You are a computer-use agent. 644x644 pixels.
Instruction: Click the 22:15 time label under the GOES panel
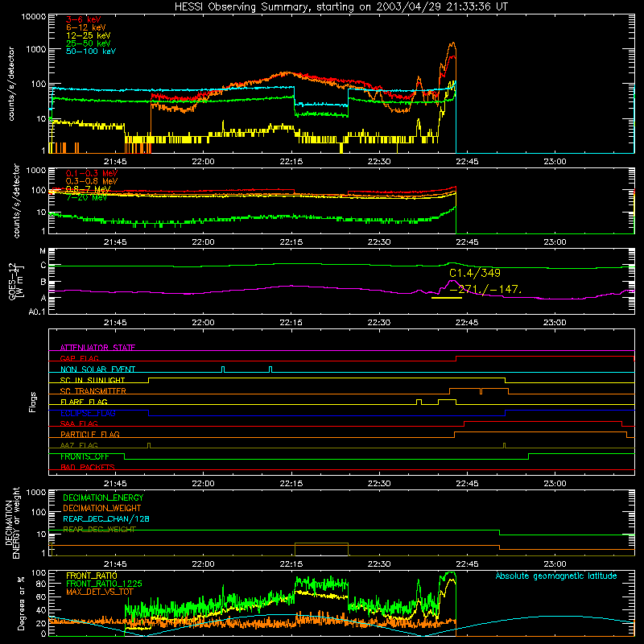pyautogui.click(x=291, y=323)
